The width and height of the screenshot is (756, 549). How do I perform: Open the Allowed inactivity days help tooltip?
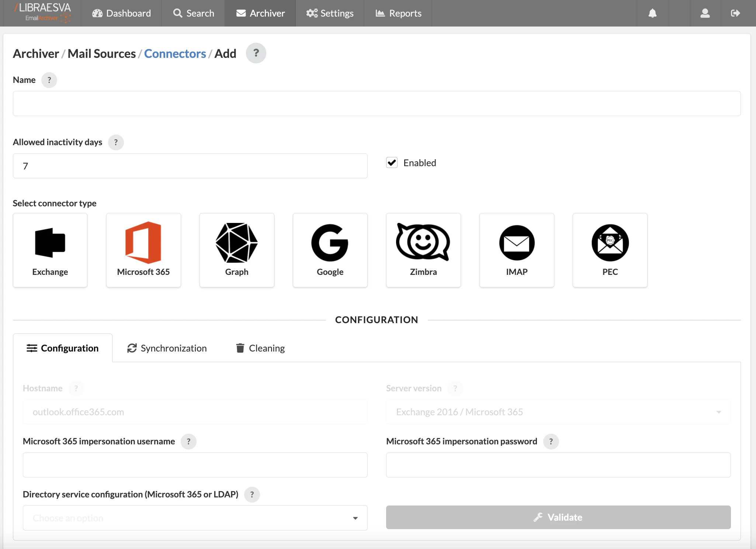point(116,142)
